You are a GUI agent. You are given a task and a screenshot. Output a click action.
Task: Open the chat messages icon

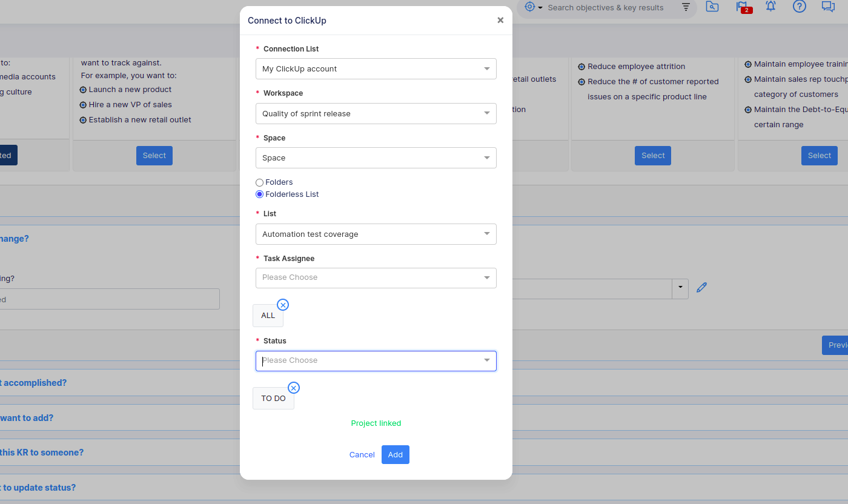pyautogui.click(x=828, y=7)
